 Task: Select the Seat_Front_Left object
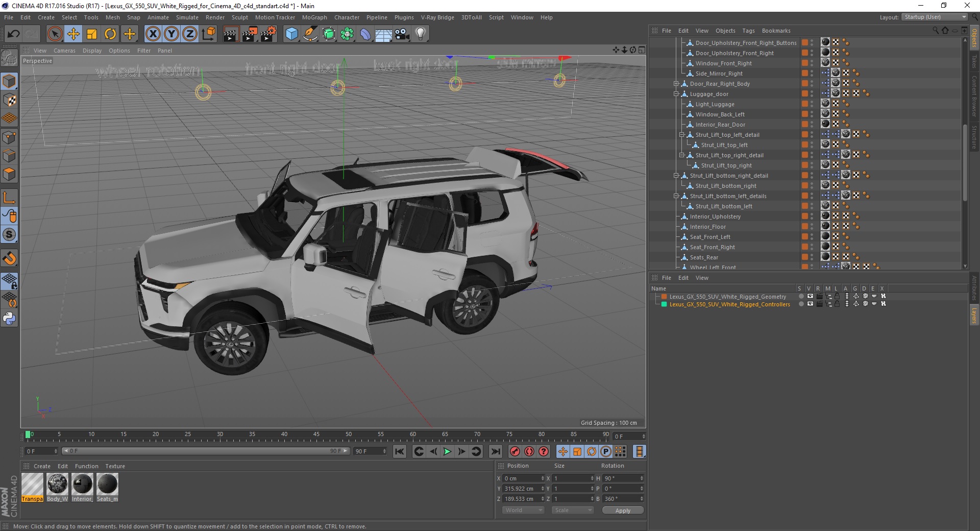coord(710,237)
